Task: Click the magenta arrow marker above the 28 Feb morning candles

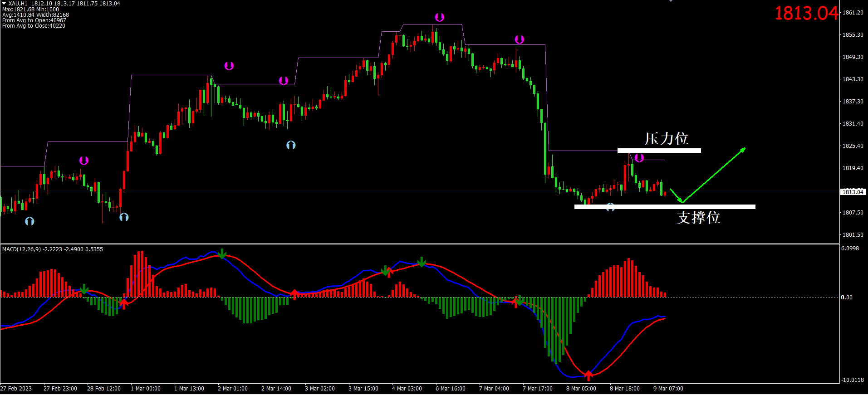Action: [84, 161]
